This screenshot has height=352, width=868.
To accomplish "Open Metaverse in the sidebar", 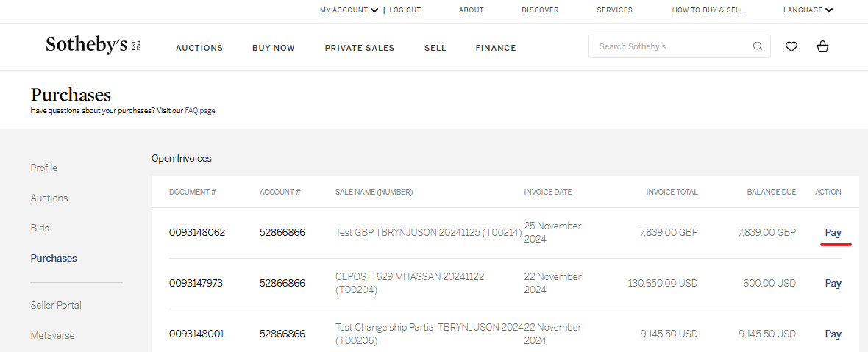I will coord(52,335).
